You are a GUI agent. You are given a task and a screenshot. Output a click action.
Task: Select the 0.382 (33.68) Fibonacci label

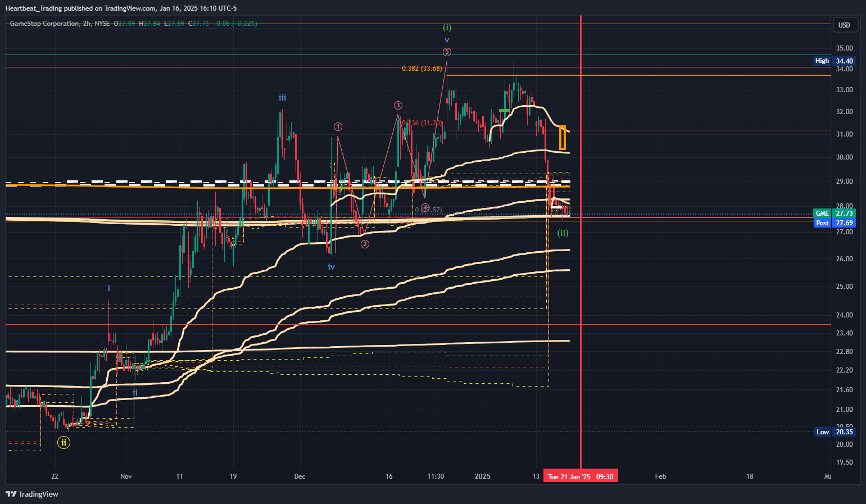[422, 69]
